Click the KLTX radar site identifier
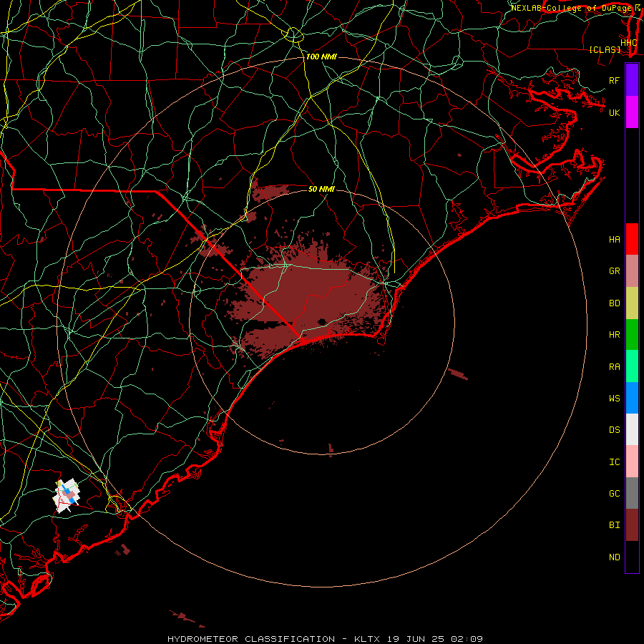644x644 pixels. pos(367,639)
